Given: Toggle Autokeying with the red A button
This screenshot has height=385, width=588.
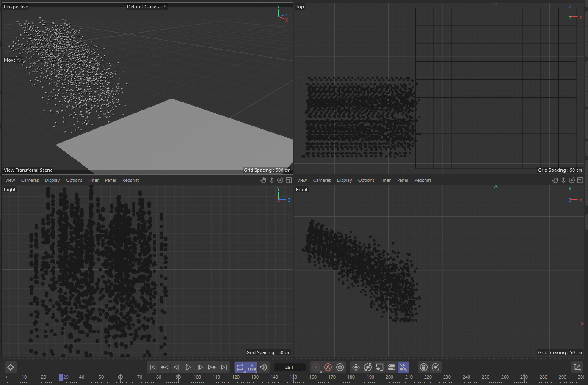Looking at the screenshot, I should 328,367.
